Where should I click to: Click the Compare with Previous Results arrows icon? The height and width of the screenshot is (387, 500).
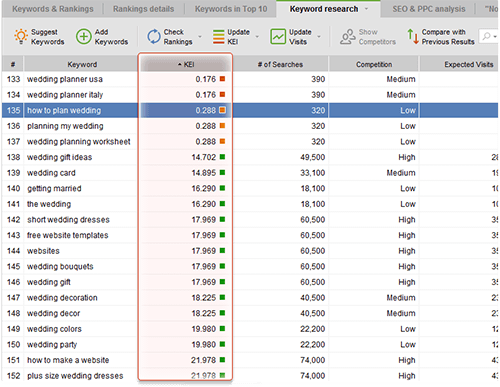pos(413,37)
